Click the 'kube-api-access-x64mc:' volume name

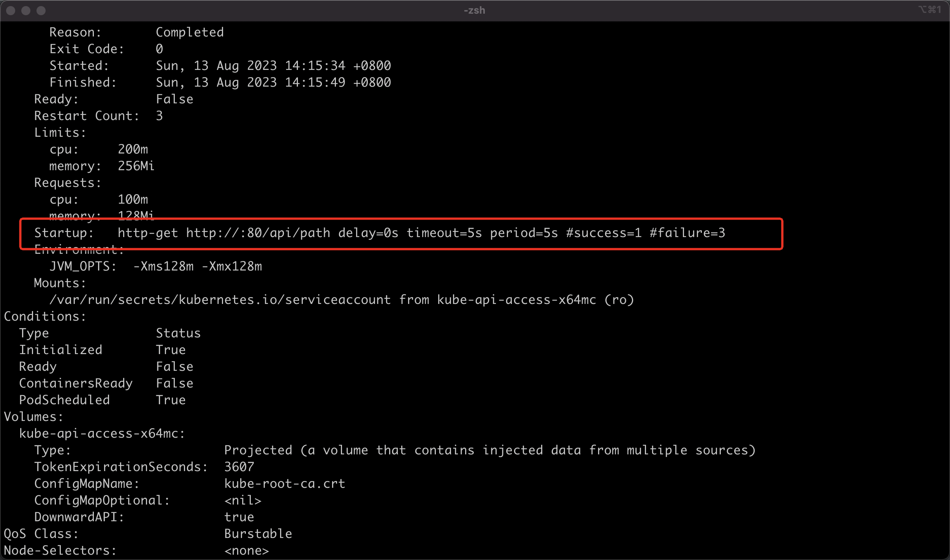pyautogui.click(x=102, y=433)
